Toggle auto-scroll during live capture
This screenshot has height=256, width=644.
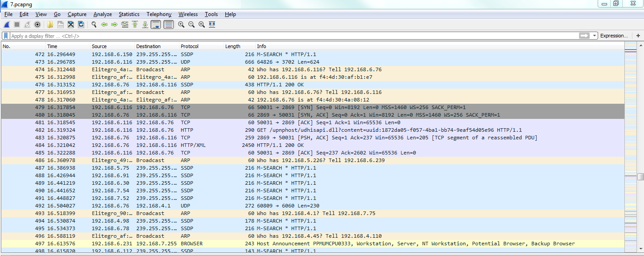[155, 24]
